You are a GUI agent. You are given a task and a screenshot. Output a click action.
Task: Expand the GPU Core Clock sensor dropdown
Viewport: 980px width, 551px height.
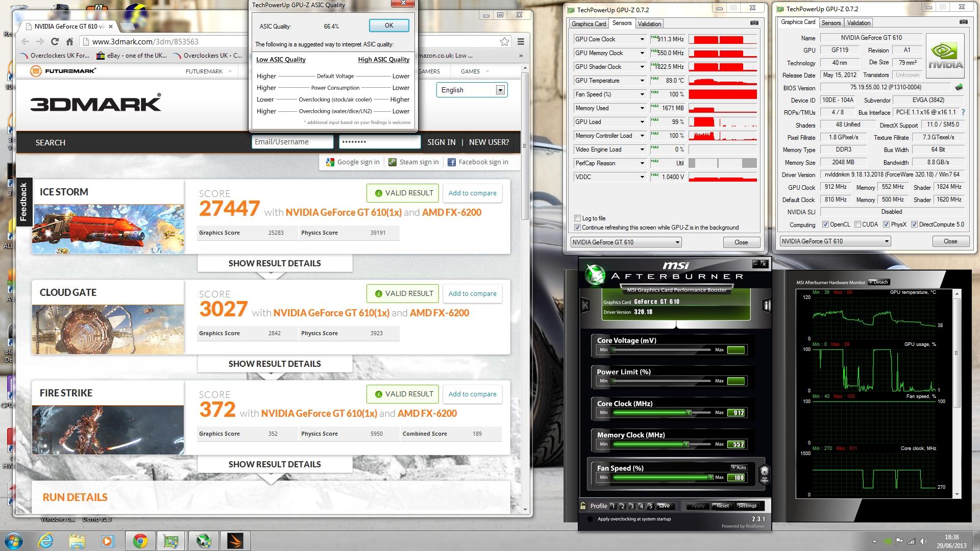(x=642, y=39)
